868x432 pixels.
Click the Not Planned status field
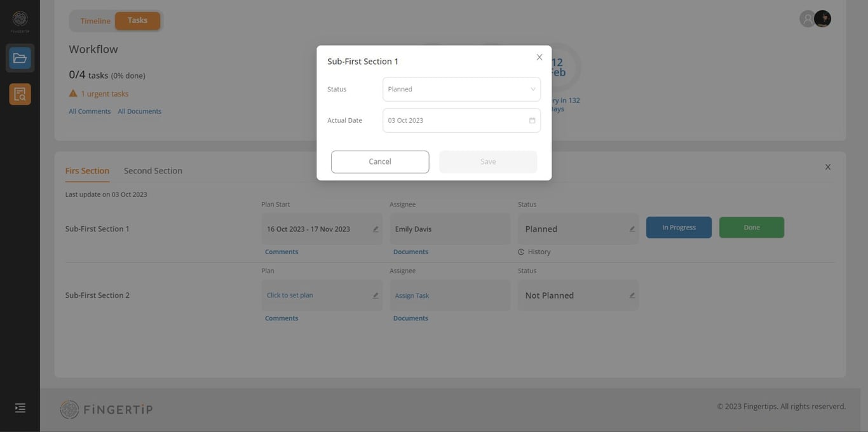click(578, 295)
